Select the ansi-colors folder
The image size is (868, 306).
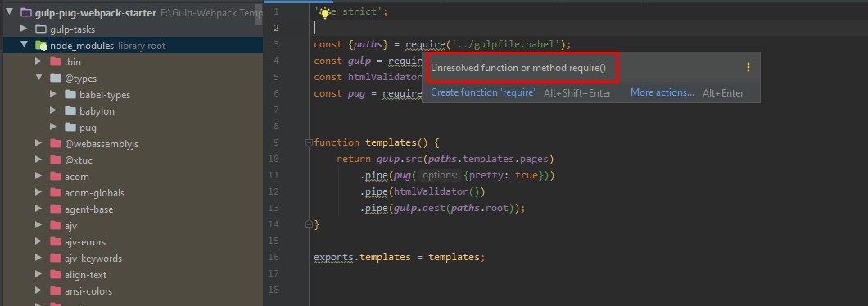pyautogui.click(x=88, y=291)
